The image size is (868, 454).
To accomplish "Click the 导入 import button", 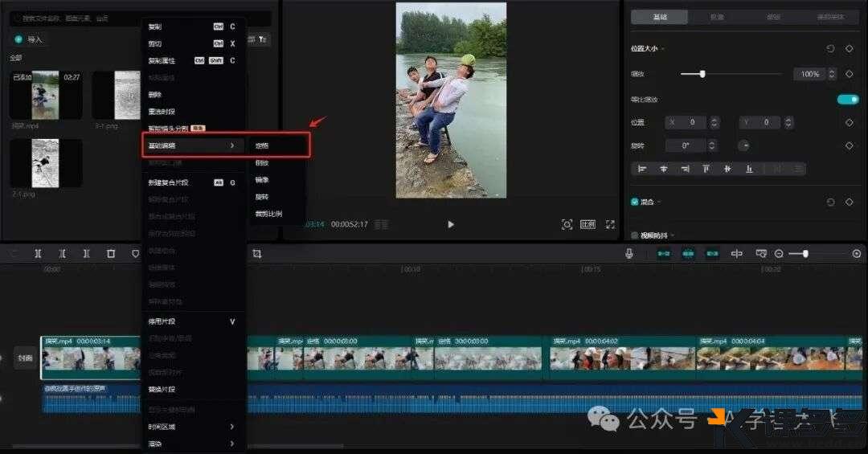I will pos(29,39).
